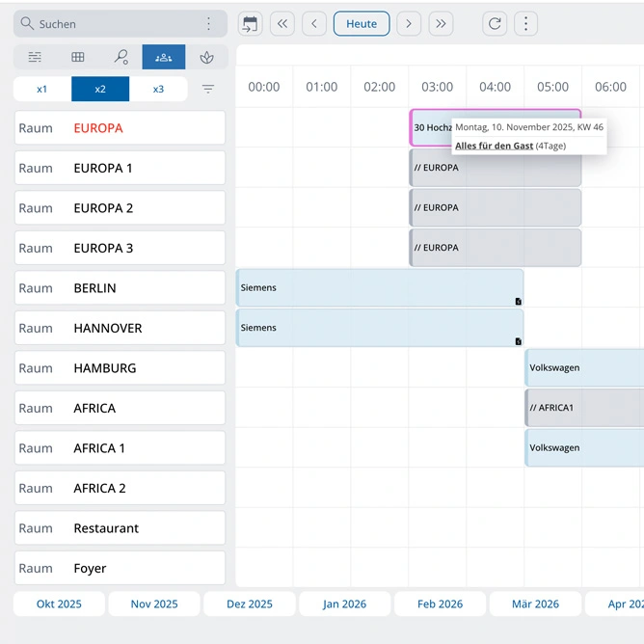Open the 'Alles für den Gast' link
The height and width of the screenshot is (644, 644).
tap(494, 146)
